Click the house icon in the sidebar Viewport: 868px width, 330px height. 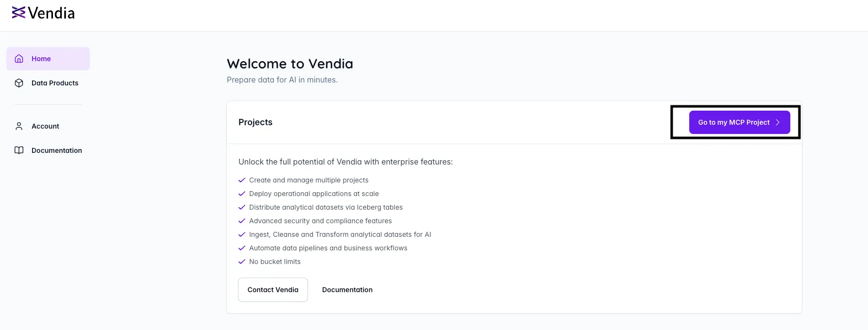[19, 59]
